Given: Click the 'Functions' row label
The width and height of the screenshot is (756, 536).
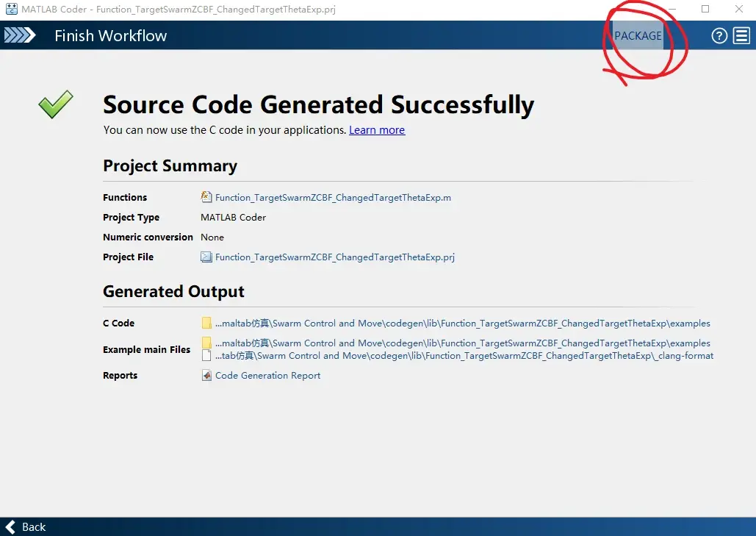Looking at the screenshot, I should 125,197.
